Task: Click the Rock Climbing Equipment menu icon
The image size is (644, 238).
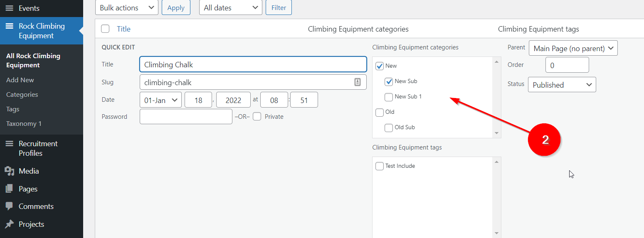Action: (x=9, y=26)
